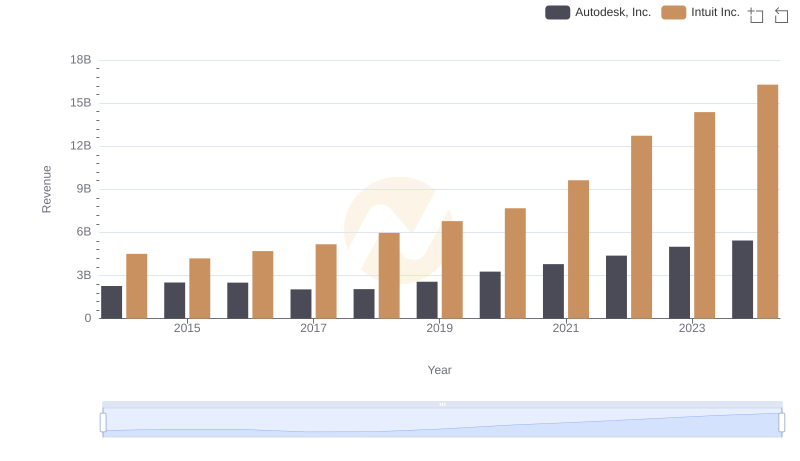Click the 9B y-axis label
The image size is (800, 461).
pyautogui.click(x=84, y=189)
